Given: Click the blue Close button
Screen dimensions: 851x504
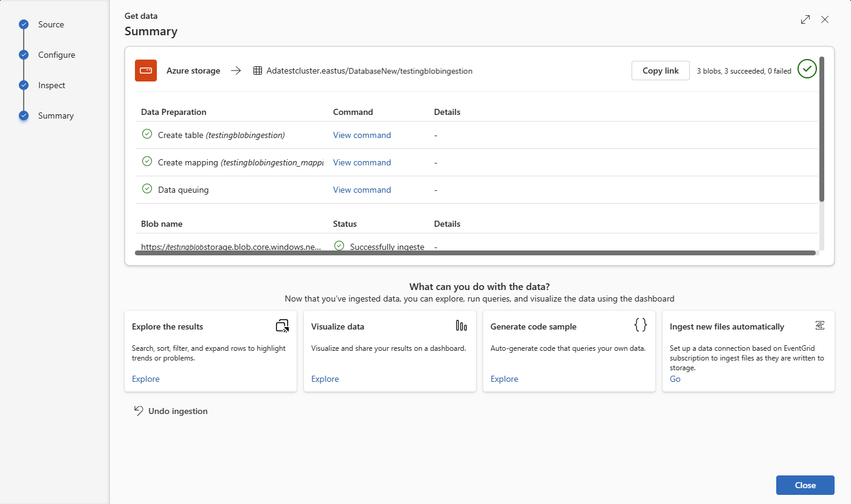Looking at the screenshot, I should coord(805,485).
